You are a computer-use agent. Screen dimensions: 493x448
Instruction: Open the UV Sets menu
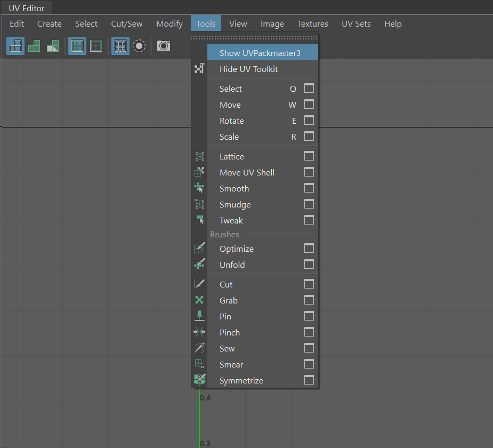356,23
